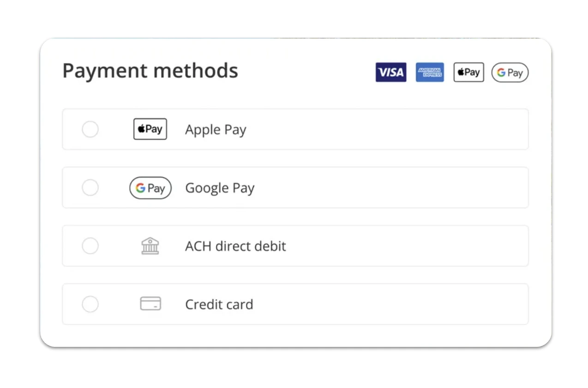Select the ACH direct debit radio button
The height and width of the screenshot is (388, 588).
coord(90,246)
